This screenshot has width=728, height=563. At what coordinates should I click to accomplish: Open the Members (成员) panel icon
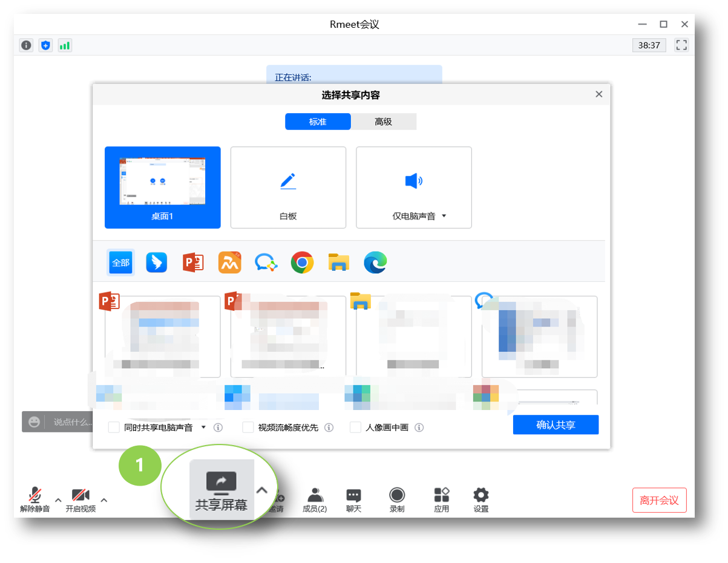[314, 495]
